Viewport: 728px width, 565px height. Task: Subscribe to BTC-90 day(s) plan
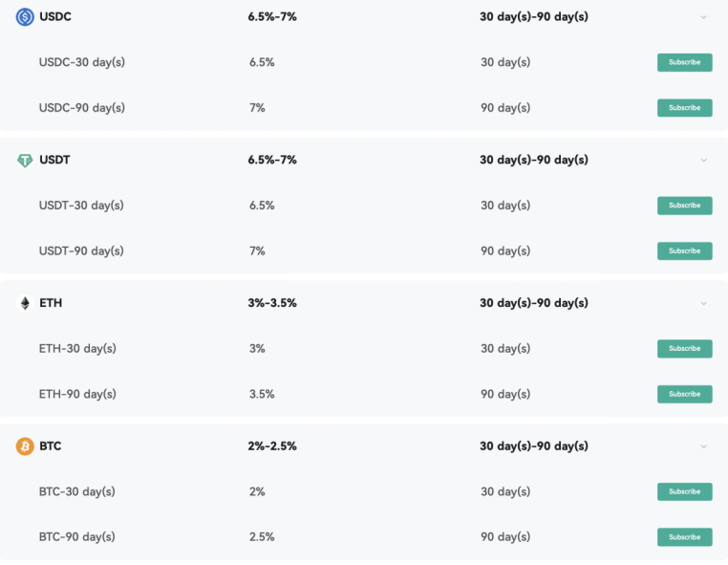click(x=684, y=537)
